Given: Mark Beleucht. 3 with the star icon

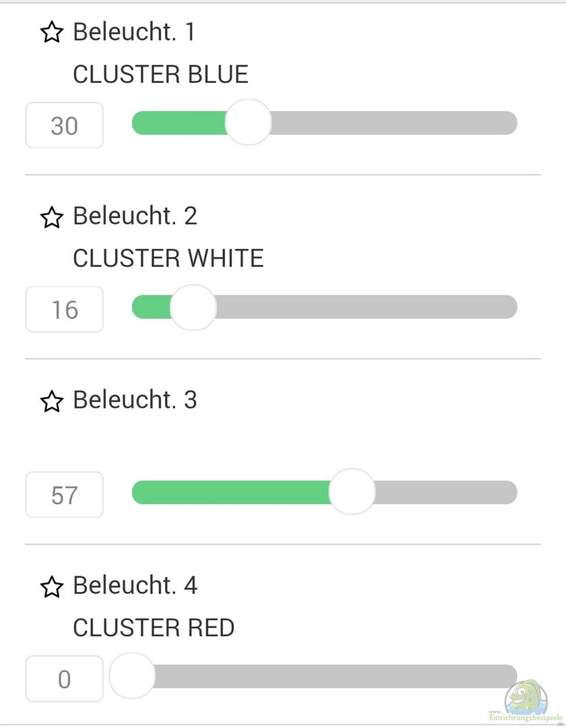Looking at the screenshot, I should coord(52,401).
